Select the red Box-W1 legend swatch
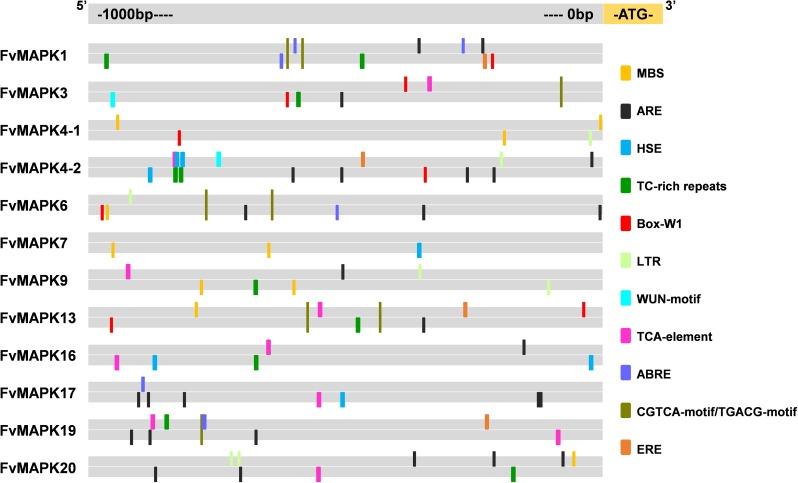Screen dimensions: 798x483 click(x=626, y=223)
